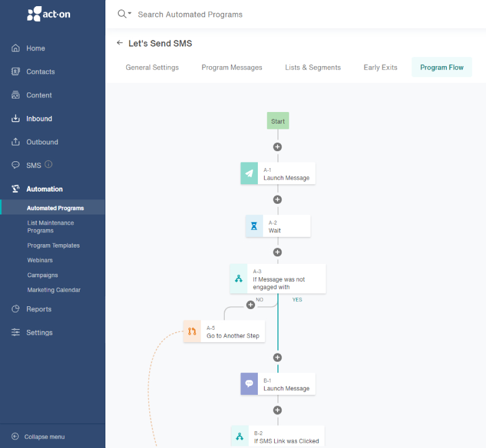This screenshot has width=486, height=448.
Task: Open the search dropdown arrow
Action: 129,13
